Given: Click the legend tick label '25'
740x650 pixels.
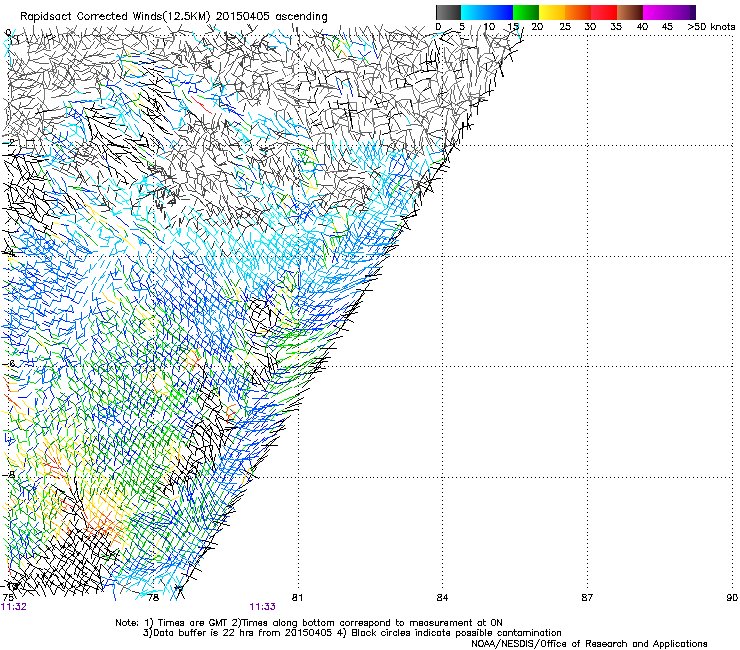Looking at the screenshot, I should pos(565,27).
